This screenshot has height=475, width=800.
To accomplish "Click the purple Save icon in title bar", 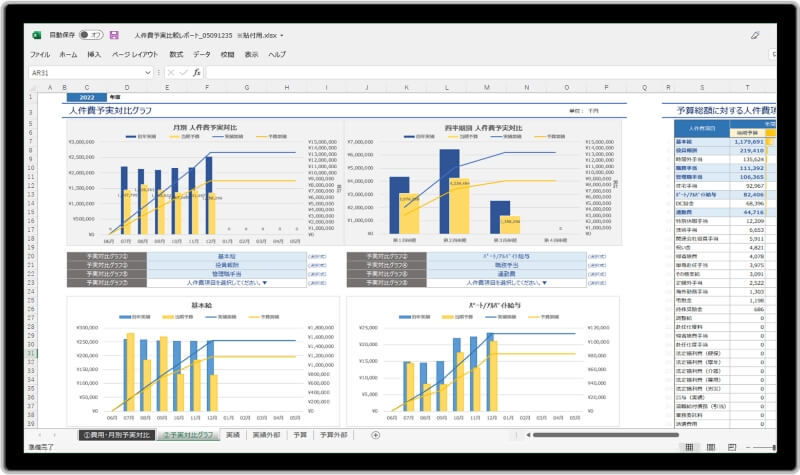I will click(114, 35).
